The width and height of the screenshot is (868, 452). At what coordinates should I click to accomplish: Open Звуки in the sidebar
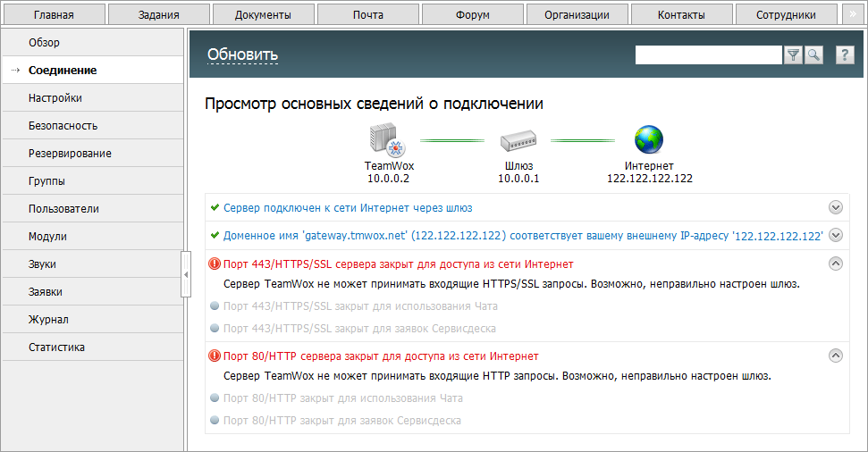93,264
